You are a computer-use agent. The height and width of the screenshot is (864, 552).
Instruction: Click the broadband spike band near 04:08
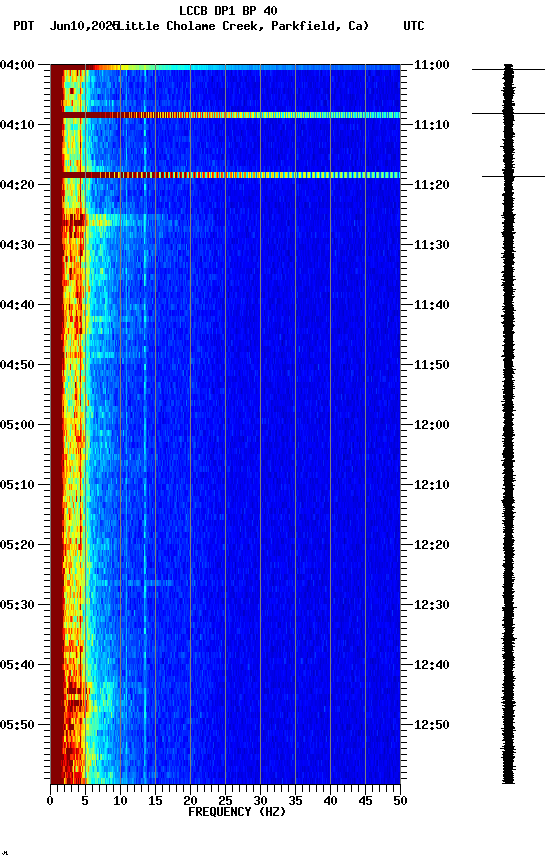[x=225, y=115]
